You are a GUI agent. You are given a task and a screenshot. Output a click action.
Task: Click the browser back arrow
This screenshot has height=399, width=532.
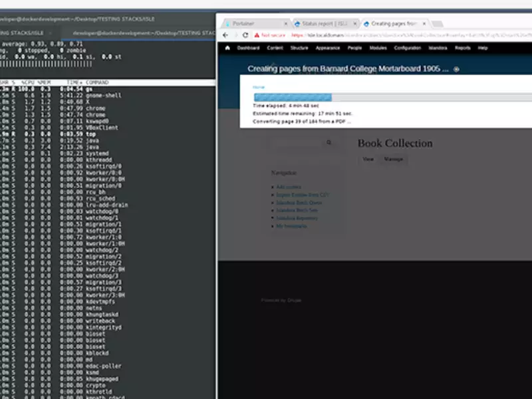tap(225, 35)
